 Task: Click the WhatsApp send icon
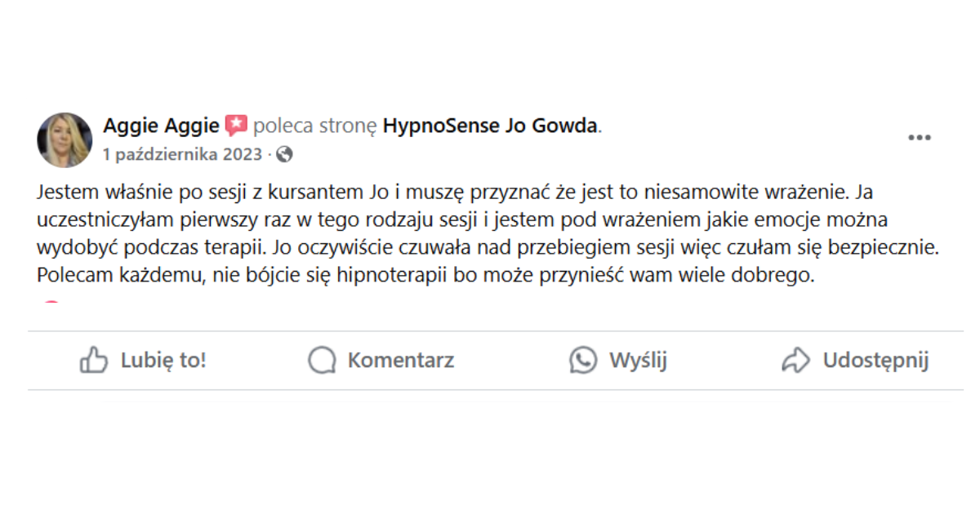583,360
